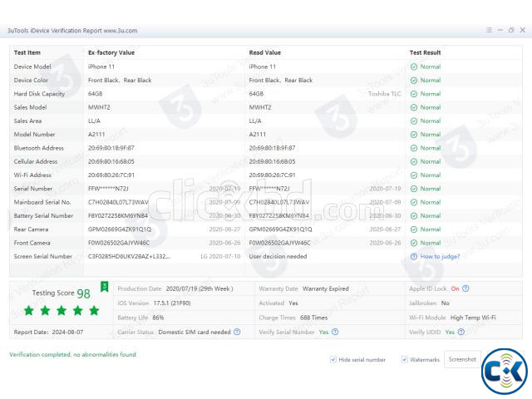Click the five-star rating under Testing Score

[x=62, y=310]
